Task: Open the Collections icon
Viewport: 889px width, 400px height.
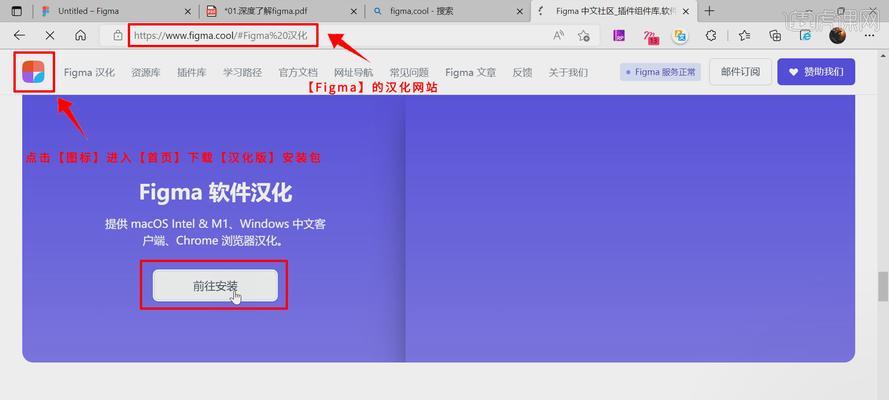Action: 775,36
